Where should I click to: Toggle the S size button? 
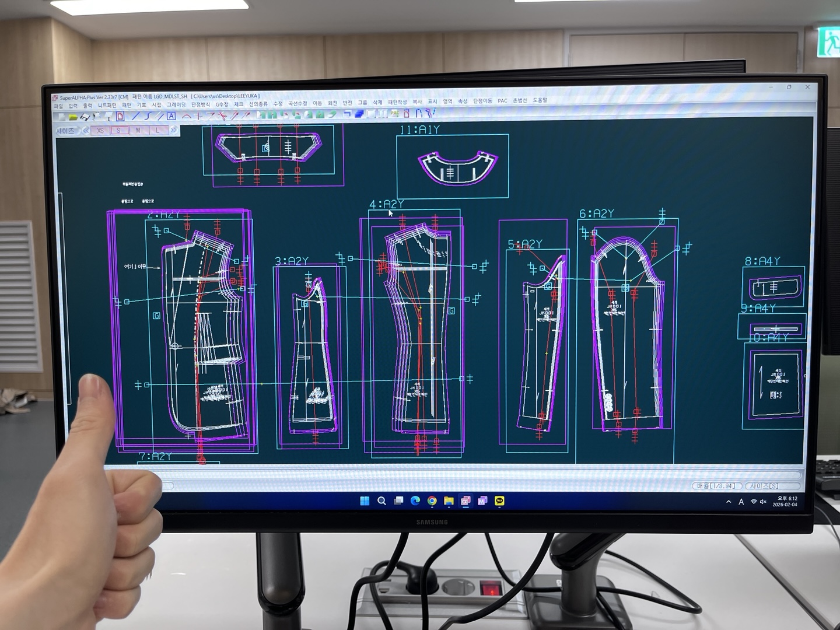[119, 131]
